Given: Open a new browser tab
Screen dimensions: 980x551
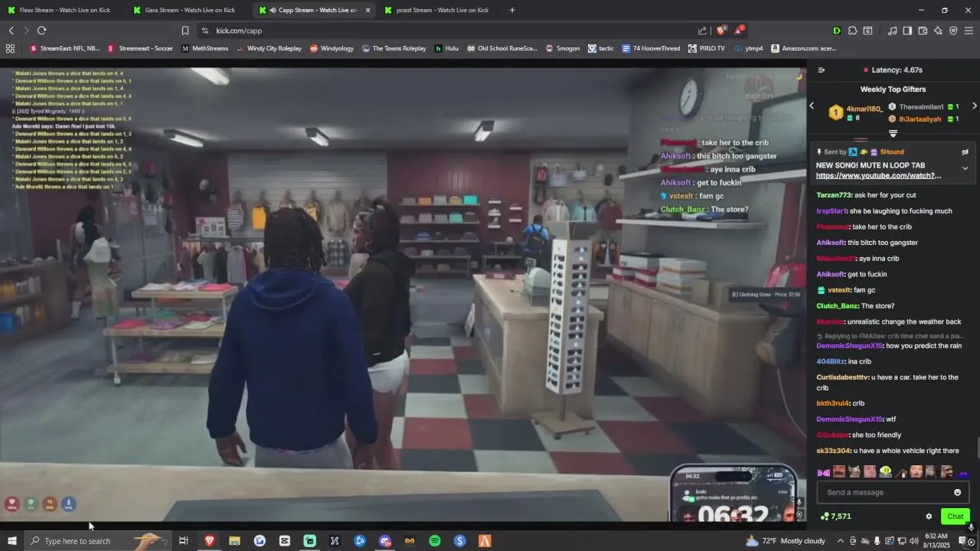Looking at the screenshot, I should coord(512,10).
